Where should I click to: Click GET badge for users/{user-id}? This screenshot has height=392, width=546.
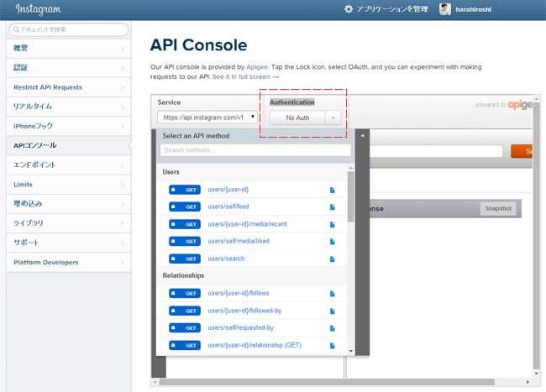(x=185, y=190)
